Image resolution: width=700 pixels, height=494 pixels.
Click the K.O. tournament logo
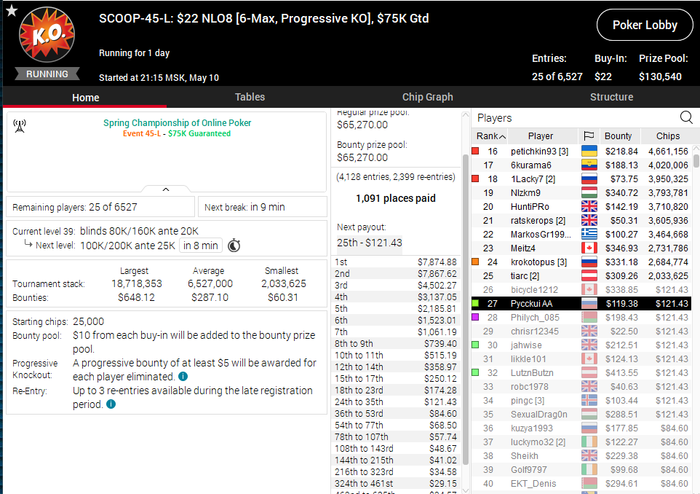47,34
